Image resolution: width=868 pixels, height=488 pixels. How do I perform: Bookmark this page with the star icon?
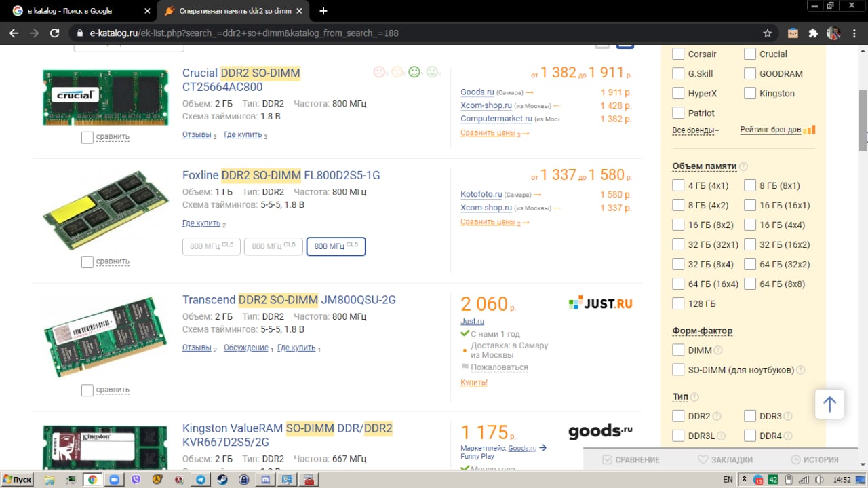pyautogui.click(x=768, y=33)
